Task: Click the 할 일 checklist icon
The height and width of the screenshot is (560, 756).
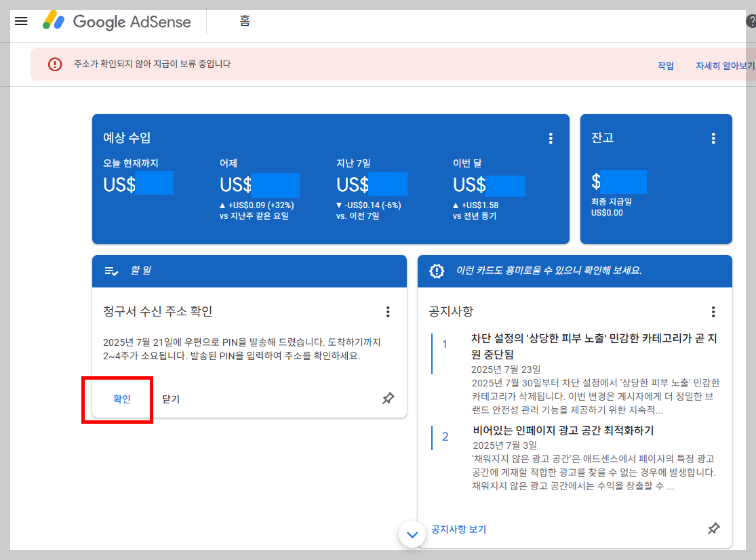Action: click(111, 271)
